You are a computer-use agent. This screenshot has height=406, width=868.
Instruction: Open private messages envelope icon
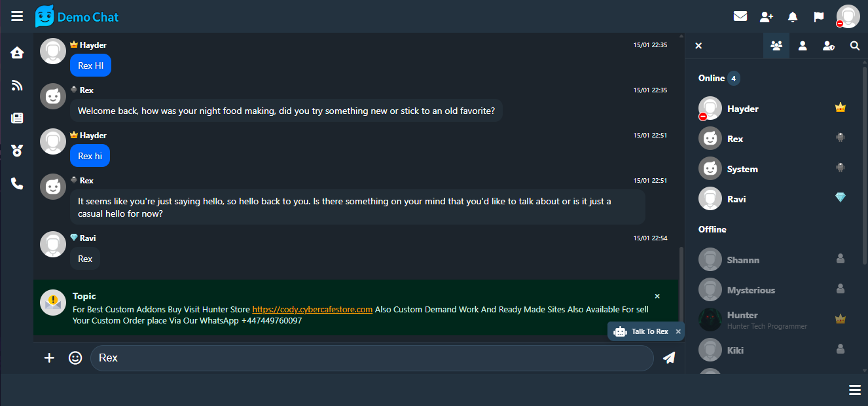coord(740,16)
